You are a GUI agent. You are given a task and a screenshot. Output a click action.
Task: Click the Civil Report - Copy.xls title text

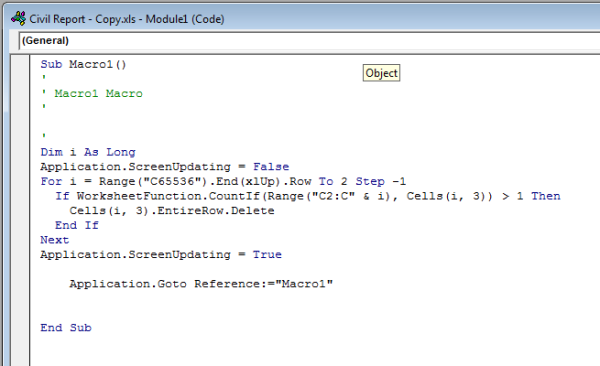[x=83, y=19]
